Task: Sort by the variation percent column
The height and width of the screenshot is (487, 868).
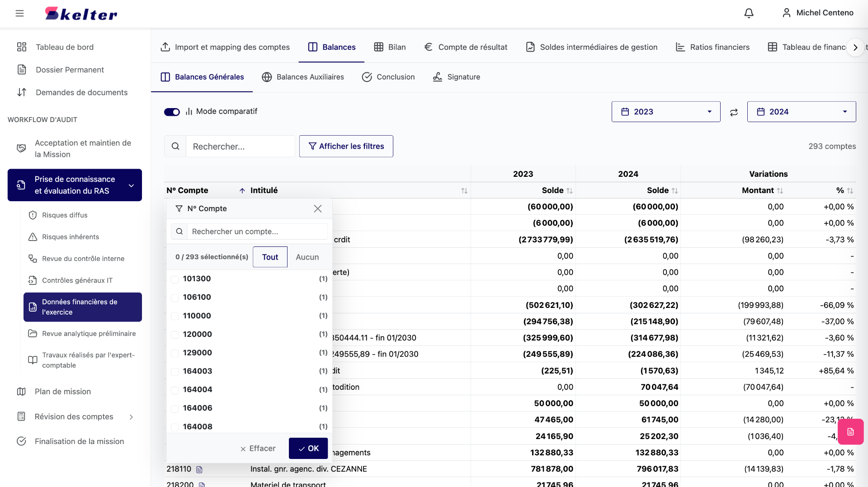Action: click(x=850, y=191)
